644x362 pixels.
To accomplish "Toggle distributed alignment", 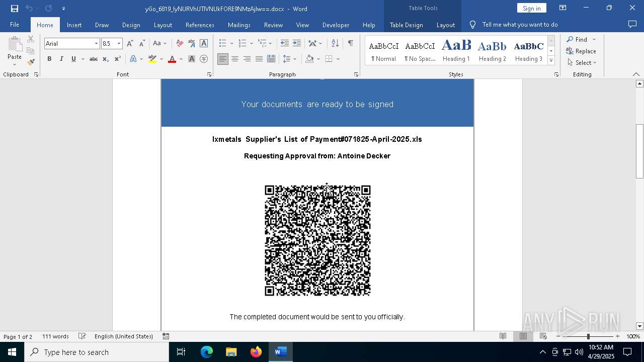I will 271,59.
